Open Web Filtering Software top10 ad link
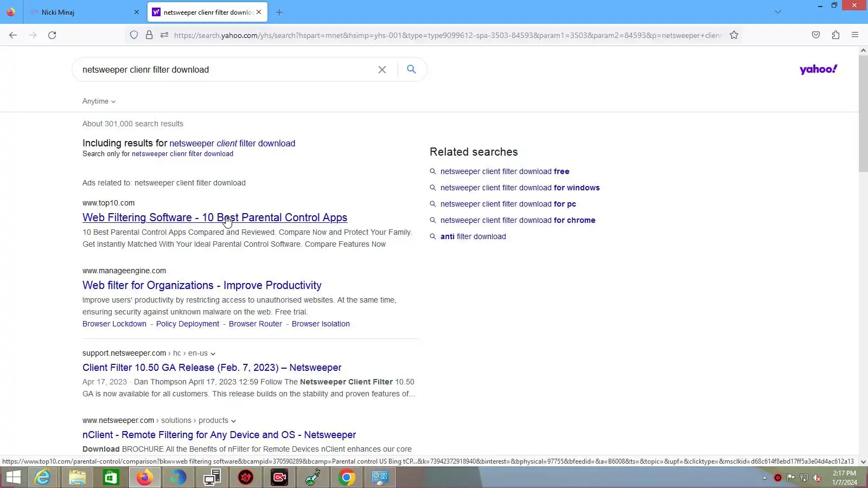 point(215,217)
